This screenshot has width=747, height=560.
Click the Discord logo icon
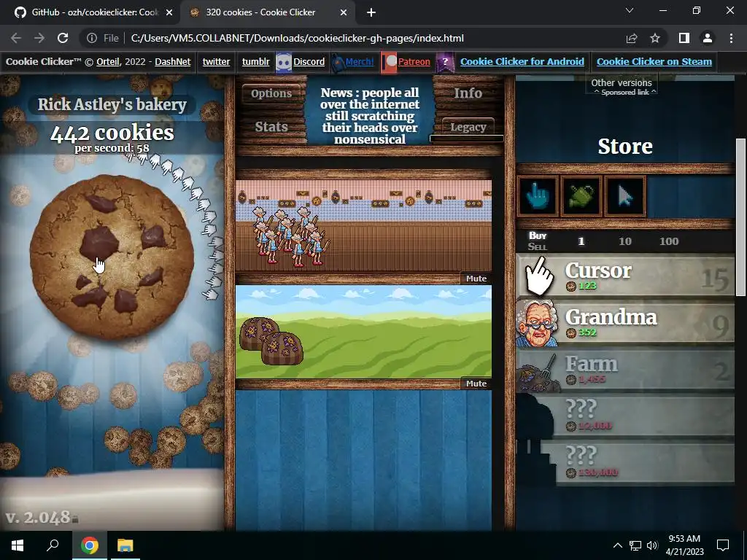[284, 63]
